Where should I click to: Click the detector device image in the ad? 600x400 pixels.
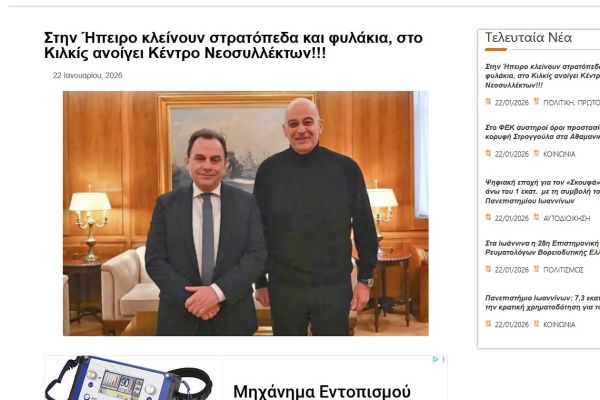click(129, 378)
